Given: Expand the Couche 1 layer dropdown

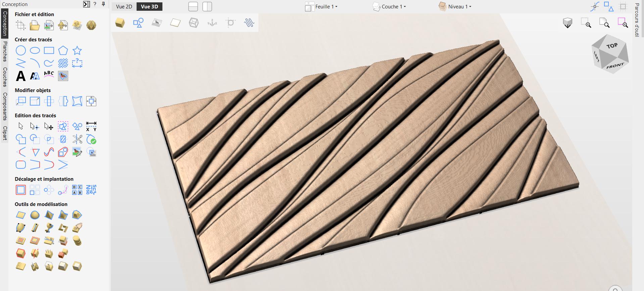Looking at the screenshot, I should pyautogui.click(x=389, y=6).
